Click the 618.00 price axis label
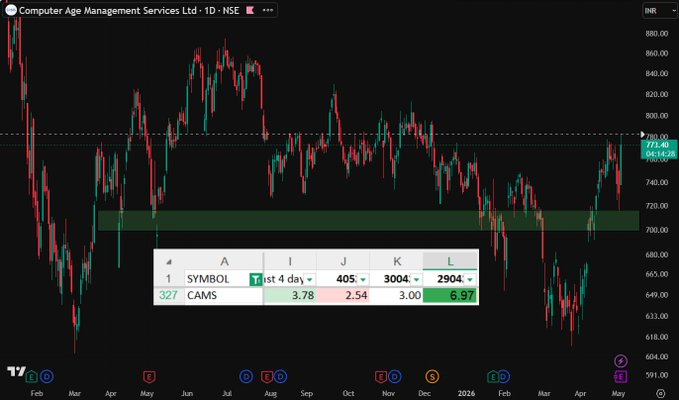The image size is (679, 400). pos(657,337)
